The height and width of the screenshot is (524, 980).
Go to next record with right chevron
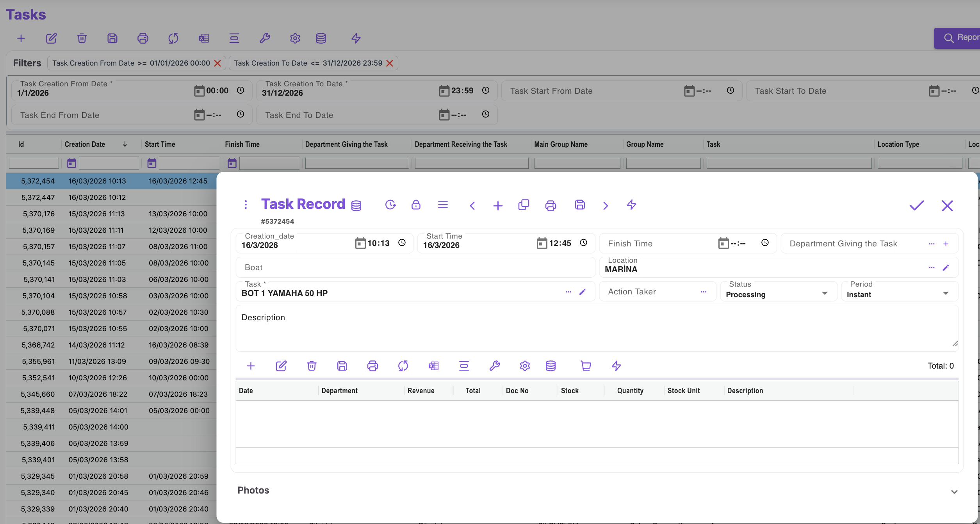tap(605, 206)
